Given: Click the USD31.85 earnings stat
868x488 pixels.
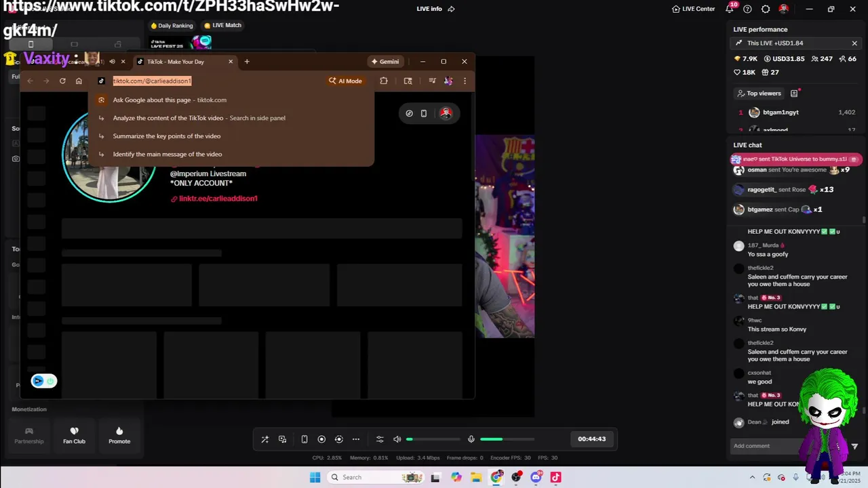Looking at the screenshot, I should tap(784, 59).
